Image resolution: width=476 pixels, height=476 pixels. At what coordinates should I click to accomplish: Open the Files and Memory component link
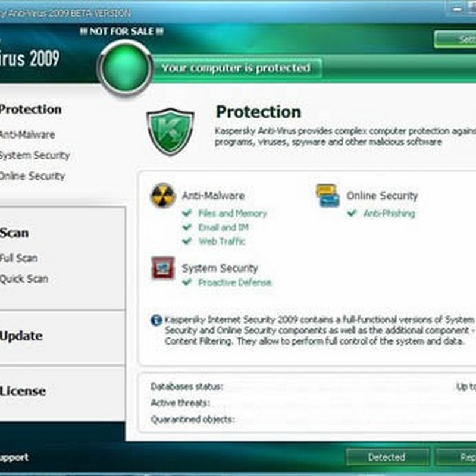click(x=233, y=213)
